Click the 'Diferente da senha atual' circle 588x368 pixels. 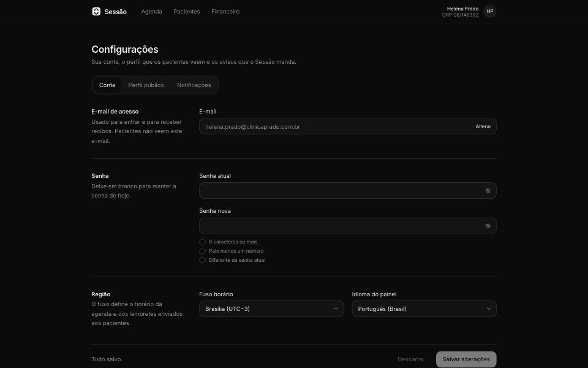[x=203, y=260]
